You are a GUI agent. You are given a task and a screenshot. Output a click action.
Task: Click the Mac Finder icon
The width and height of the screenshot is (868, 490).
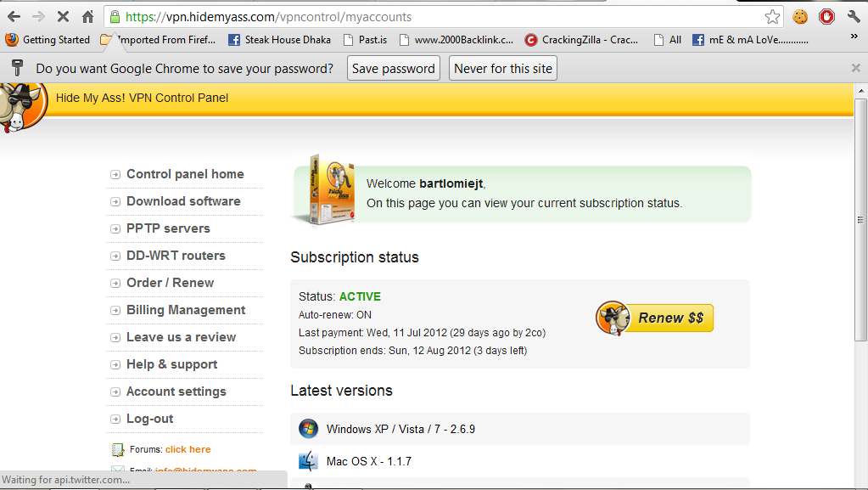pos(308,461)
